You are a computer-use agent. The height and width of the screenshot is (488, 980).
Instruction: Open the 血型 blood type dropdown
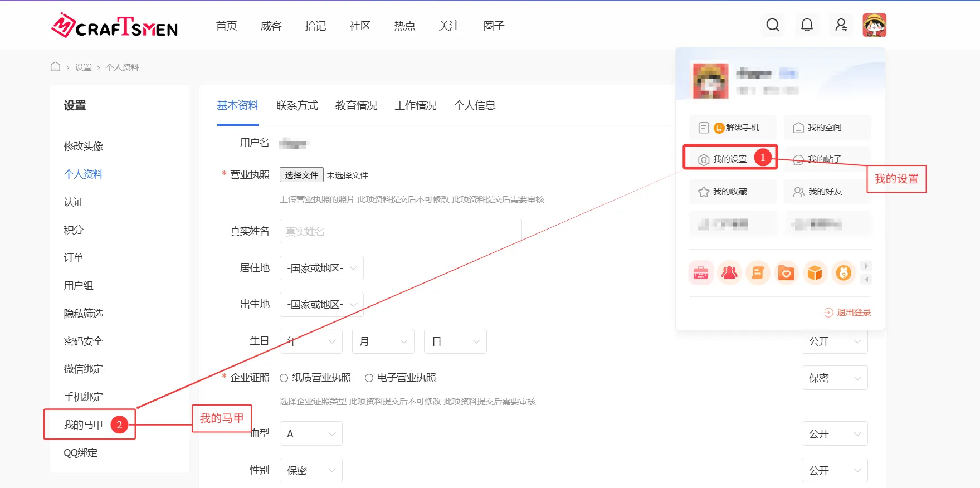tap(311, 434)
